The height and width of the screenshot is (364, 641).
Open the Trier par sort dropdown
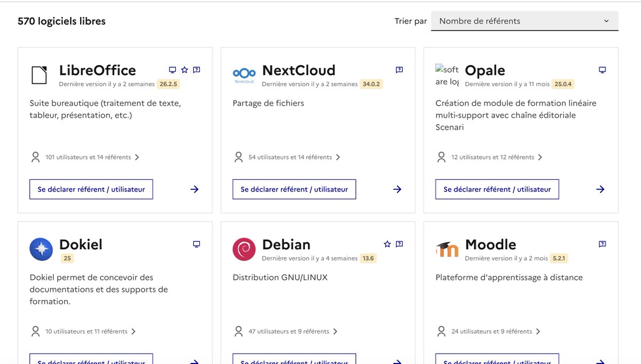point(525,21)
